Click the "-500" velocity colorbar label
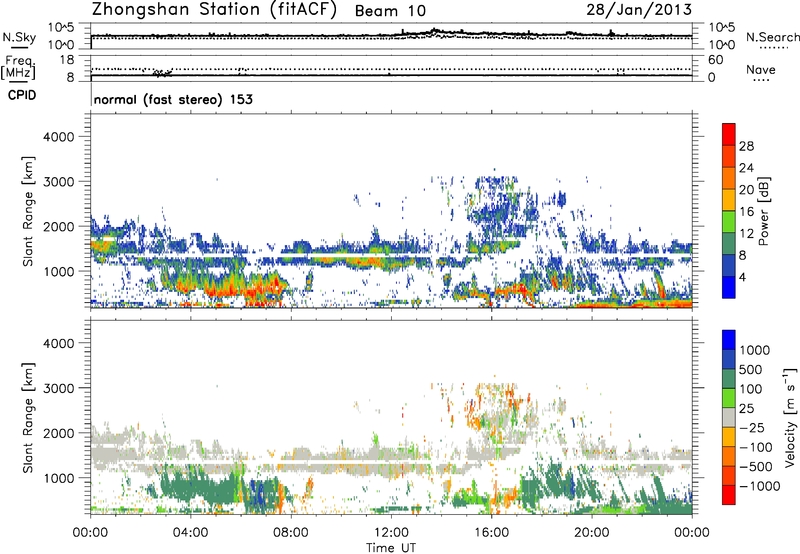 pos(755,467)
